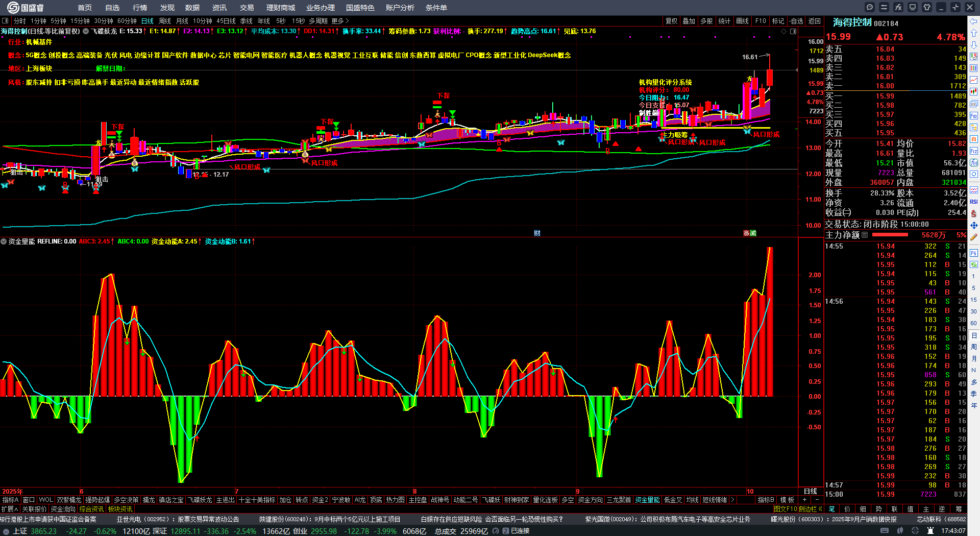Viewport: 980px width, 536px height.
Task: Open the 复权 adjustment dropdown
Action: 672,21
